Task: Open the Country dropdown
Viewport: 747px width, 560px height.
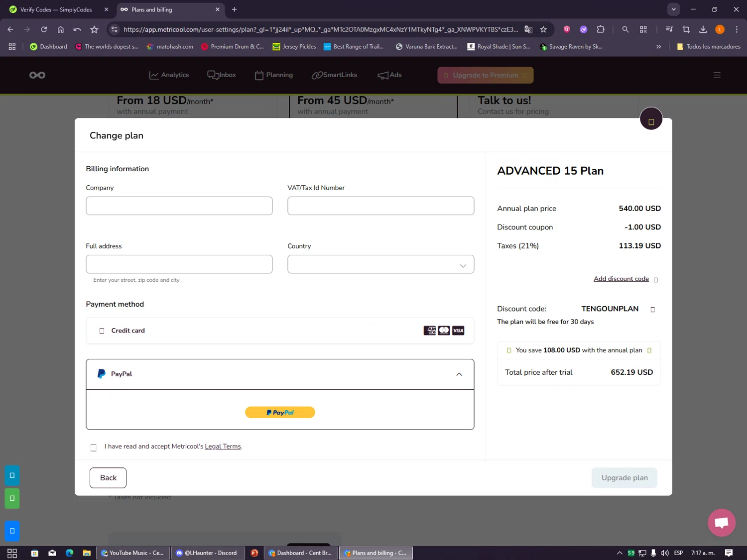Action: click(x=380, y=264)
